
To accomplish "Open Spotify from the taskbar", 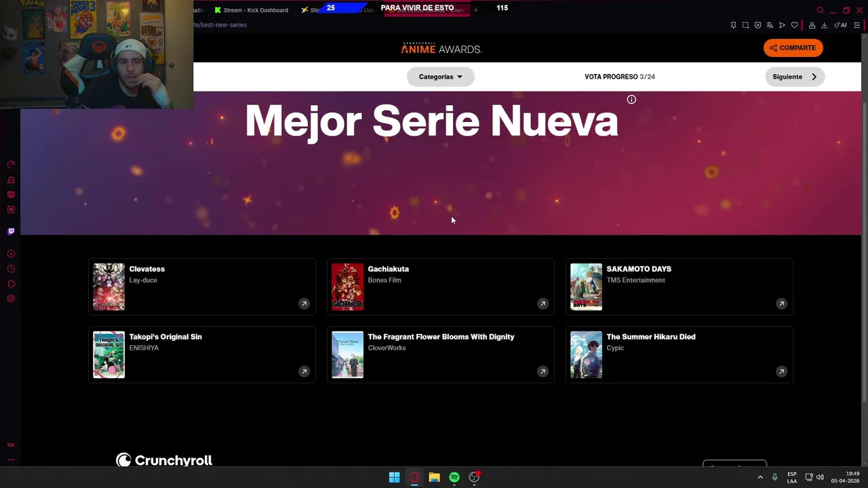I will click(454, 477).
